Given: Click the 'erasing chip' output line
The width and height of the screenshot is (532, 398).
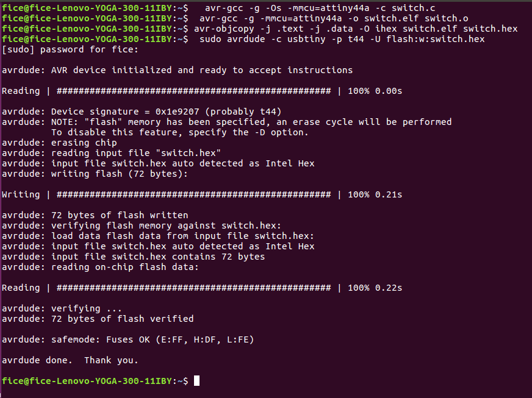Looking at the screenshot, I should (x=84, y=143).
